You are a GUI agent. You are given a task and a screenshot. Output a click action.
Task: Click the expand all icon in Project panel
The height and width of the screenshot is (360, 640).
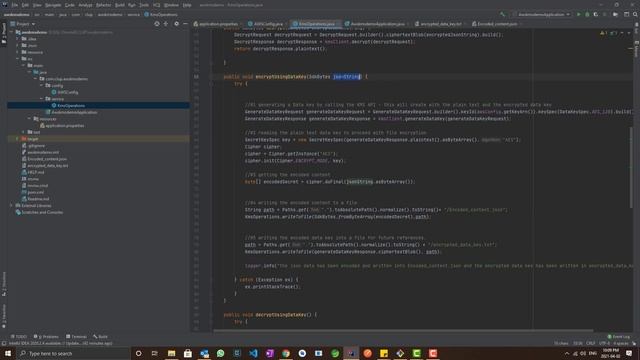(166, 24)
